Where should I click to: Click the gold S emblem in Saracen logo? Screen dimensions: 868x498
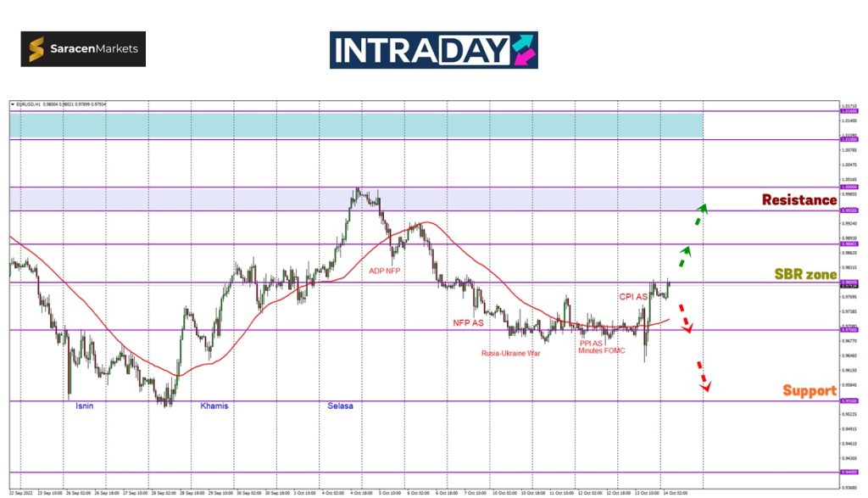(x=38, y=50)
